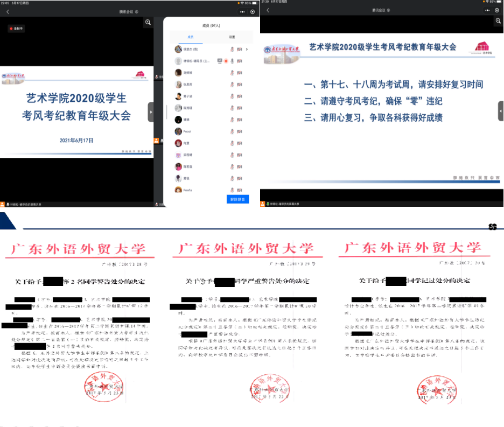Viewport: 504px width, 427px height.
Task: Click red recording icon on host 林锦松 row
Action: (226, 61)
